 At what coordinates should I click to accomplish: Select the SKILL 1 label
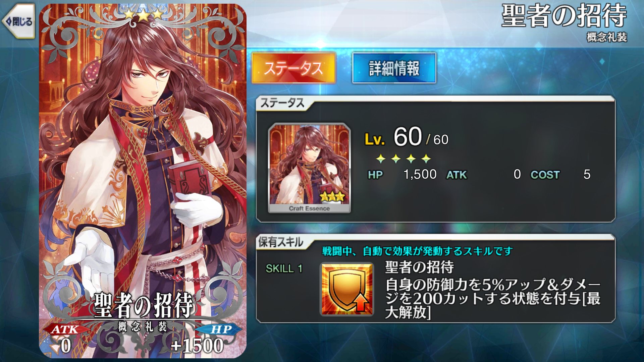tap(284, 268)
